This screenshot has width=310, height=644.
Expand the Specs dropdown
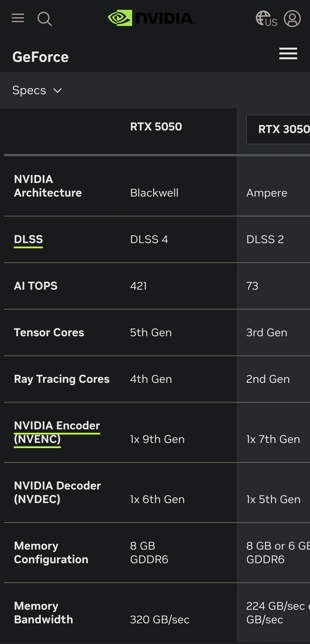click(x=29, y=90)
